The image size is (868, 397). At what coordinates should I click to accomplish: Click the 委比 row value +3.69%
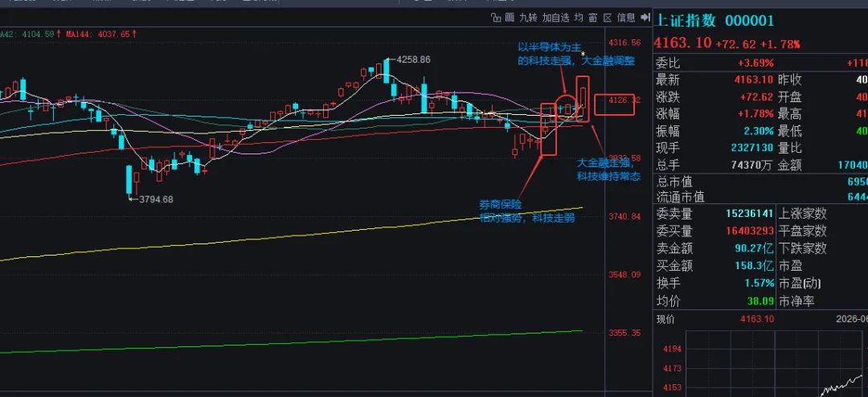tap(756, 63)
